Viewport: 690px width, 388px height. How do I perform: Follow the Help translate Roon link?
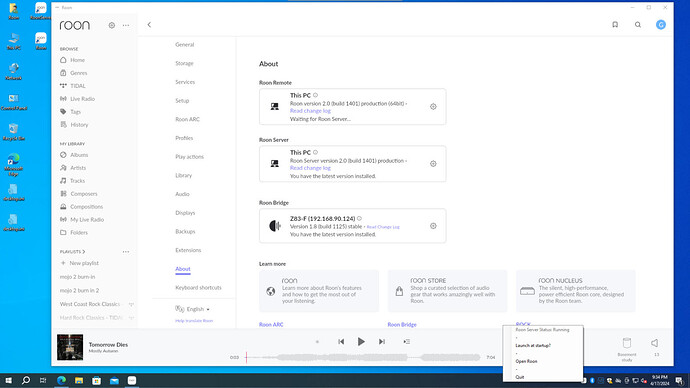click(194, 321)
